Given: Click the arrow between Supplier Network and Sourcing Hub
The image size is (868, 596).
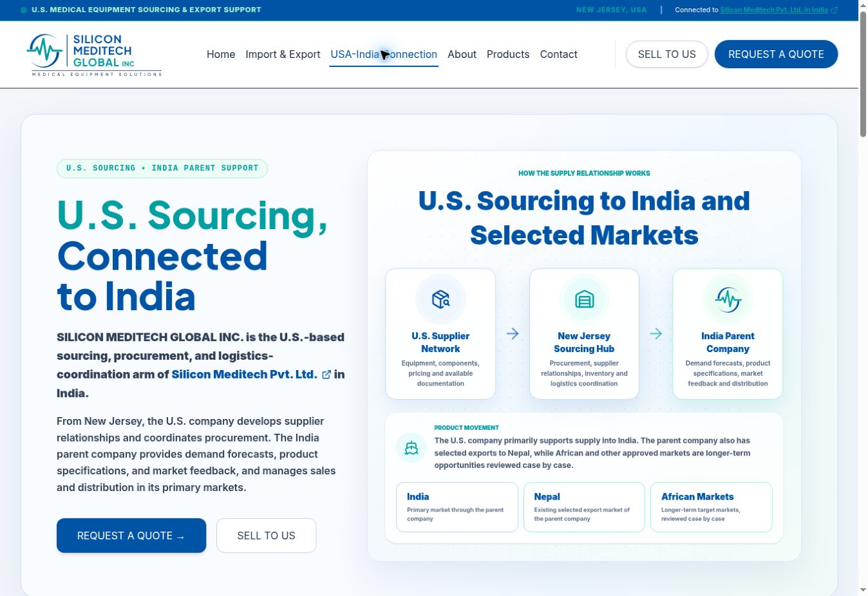Looking at the screenshot, I should (513, 333).
